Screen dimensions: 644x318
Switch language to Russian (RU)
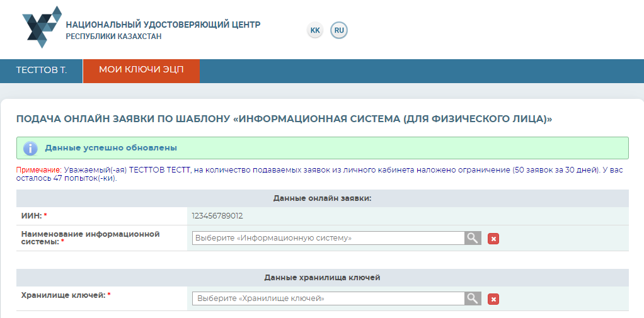click(x=339, y=30)
